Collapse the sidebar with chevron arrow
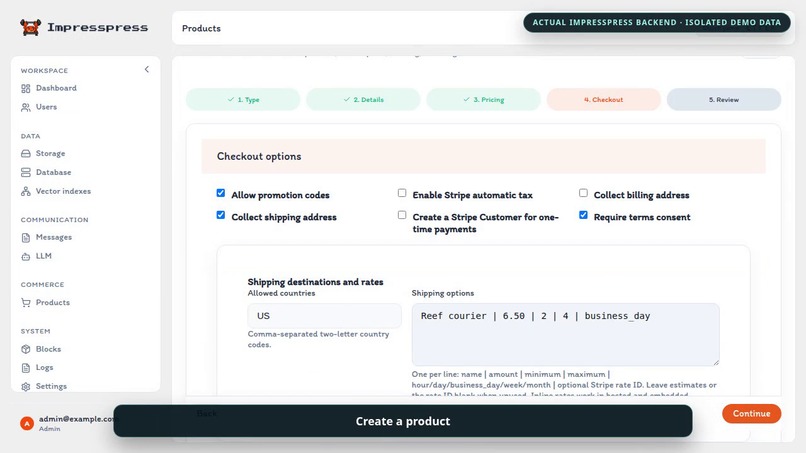The width and height of the screenshot is (806, 453). click(x=146, y=69)
